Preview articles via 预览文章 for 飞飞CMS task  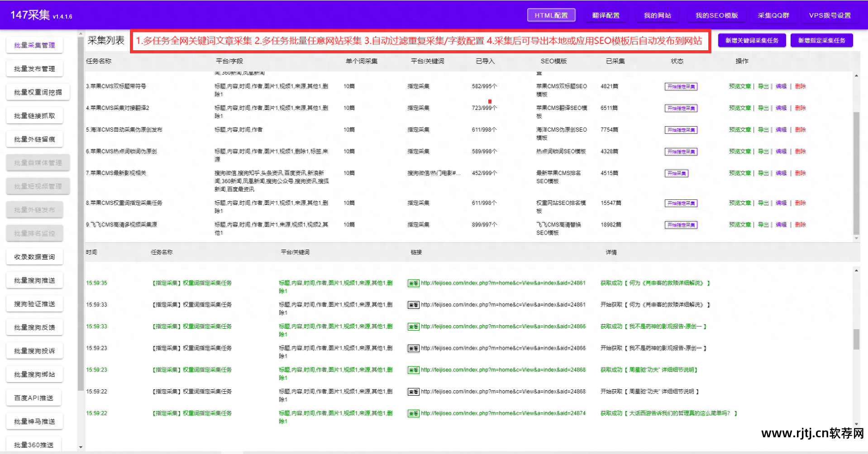740,224
